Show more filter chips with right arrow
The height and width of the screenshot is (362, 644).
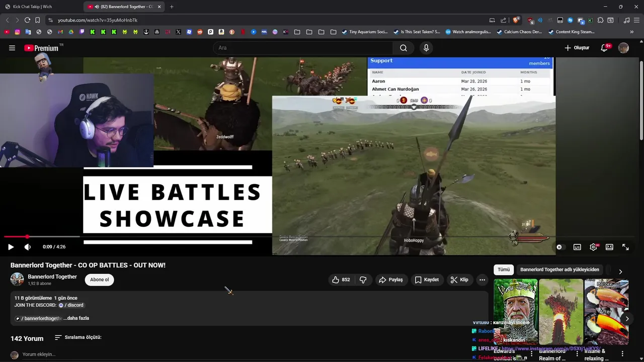tap(620, 271)
